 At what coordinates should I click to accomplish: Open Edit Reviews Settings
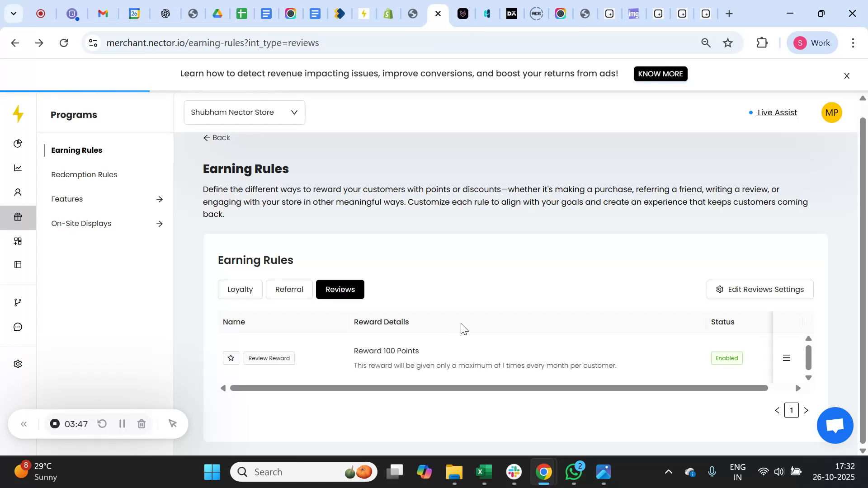pyautogui.click(x=760, y=289)
